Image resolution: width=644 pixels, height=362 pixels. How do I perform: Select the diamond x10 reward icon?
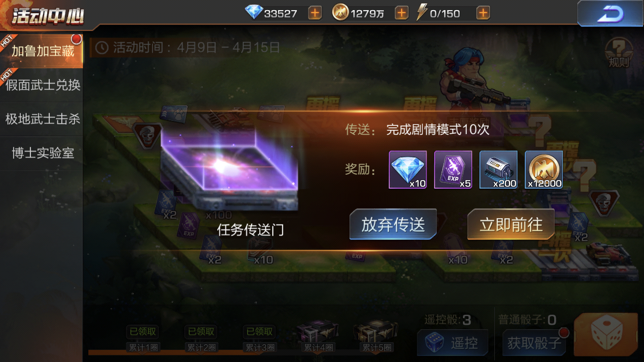click(x=408, y=169)
